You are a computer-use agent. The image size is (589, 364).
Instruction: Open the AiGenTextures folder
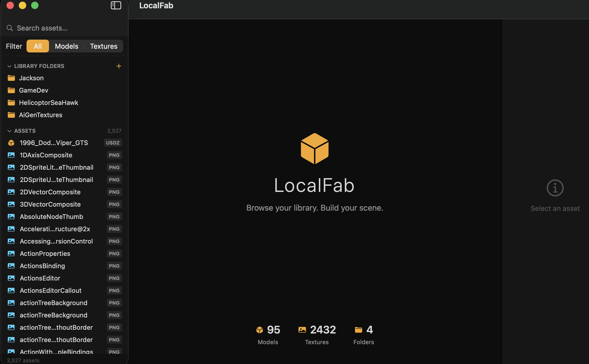(64, 115)
